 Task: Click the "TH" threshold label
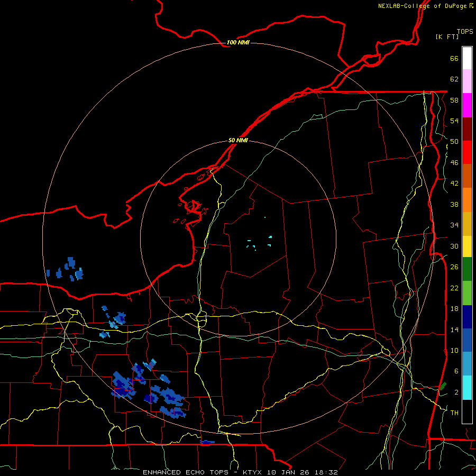click(x=454, y=413)
